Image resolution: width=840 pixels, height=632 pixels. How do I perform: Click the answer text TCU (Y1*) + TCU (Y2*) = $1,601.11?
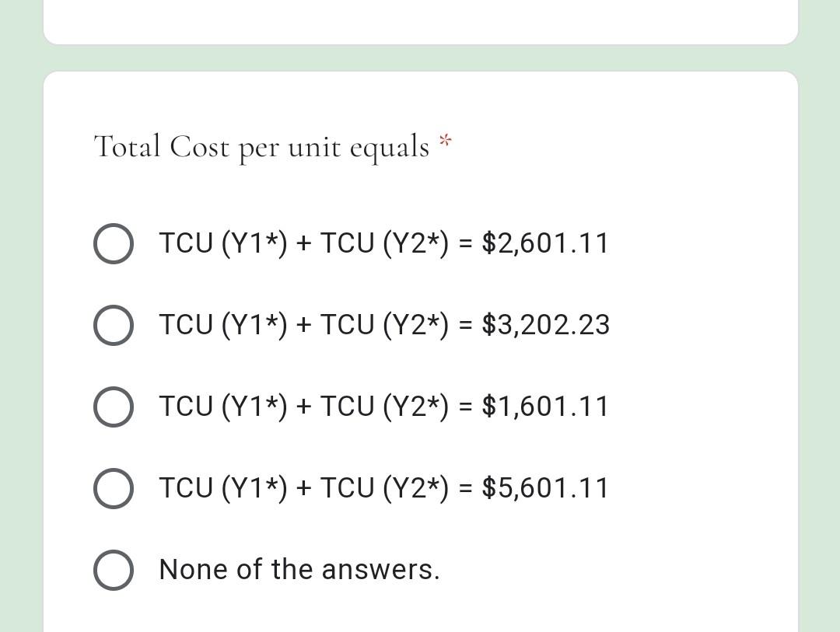(383, 406)
